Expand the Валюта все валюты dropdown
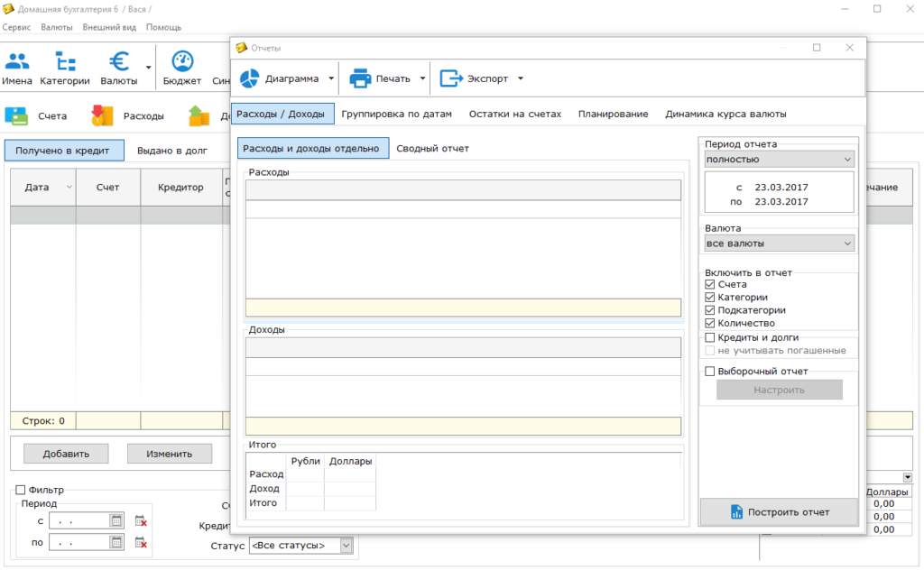Viewport: 924px width, 570px height. coord(779,244)
